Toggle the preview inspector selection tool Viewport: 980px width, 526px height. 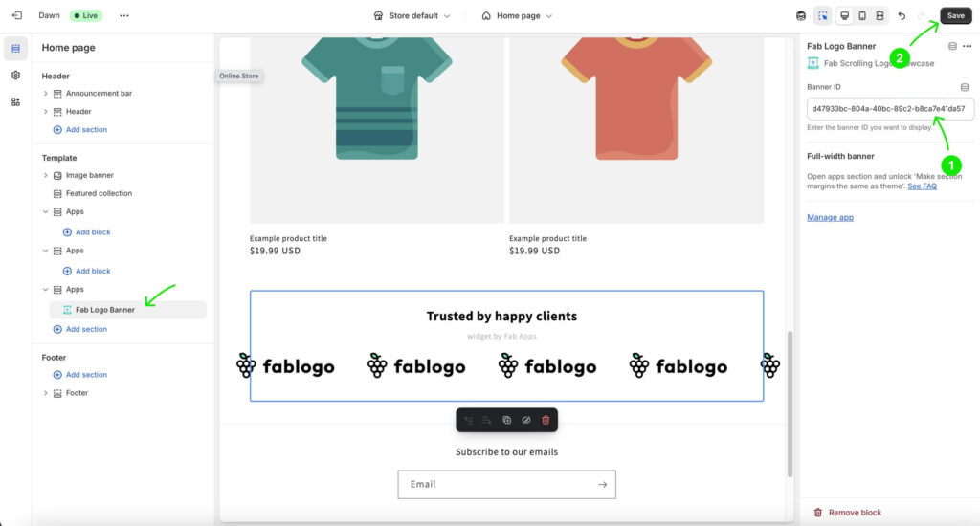tap(822, 15)
